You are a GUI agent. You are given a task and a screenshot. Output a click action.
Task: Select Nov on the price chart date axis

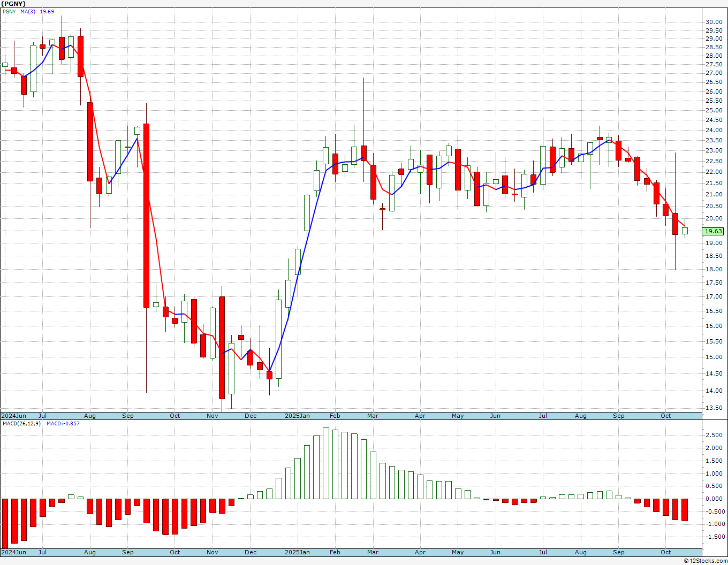213,416
